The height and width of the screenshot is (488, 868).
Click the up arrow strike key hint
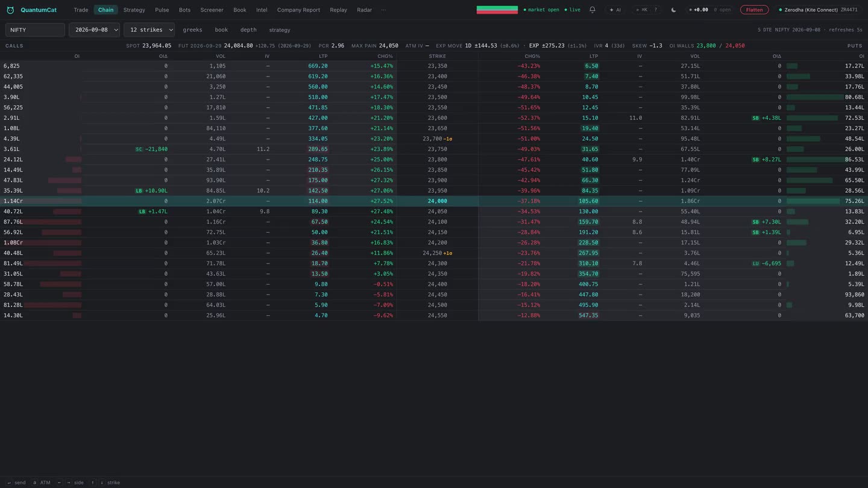point(93,483)
